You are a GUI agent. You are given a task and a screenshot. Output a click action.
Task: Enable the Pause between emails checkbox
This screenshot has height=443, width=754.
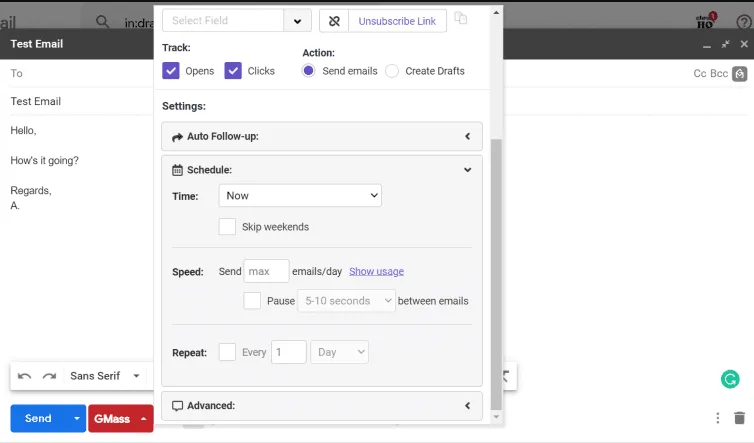pos(252,301)
